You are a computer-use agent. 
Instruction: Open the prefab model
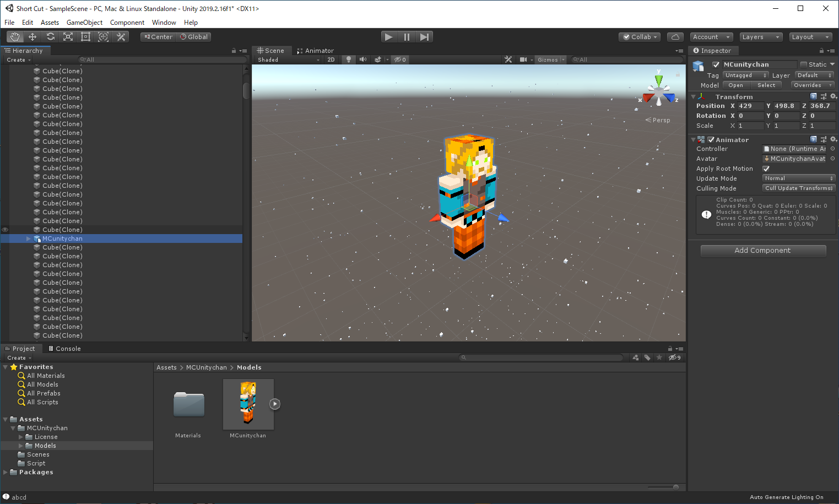[735, 85]
